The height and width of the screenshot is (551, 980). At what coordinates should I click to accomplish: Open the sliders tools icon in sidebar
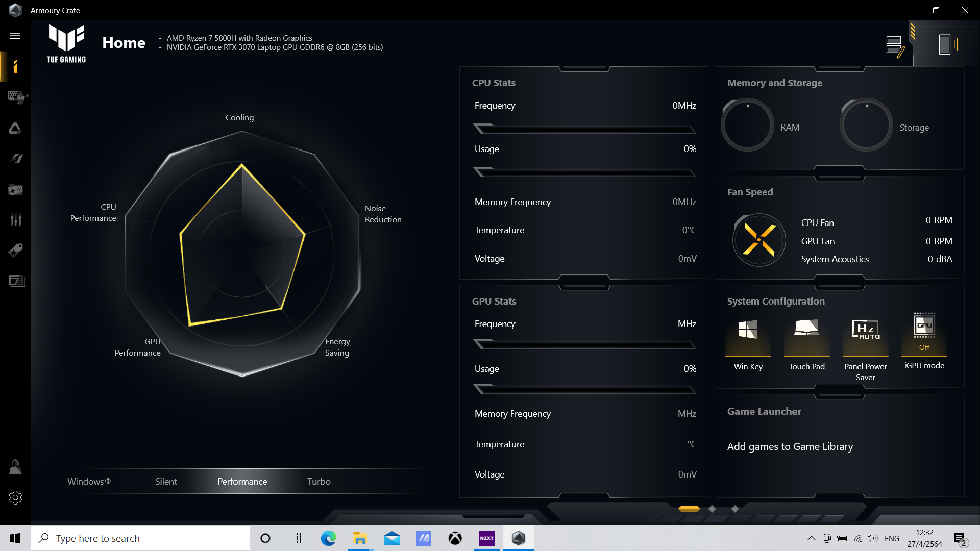(x=16, y=219)
